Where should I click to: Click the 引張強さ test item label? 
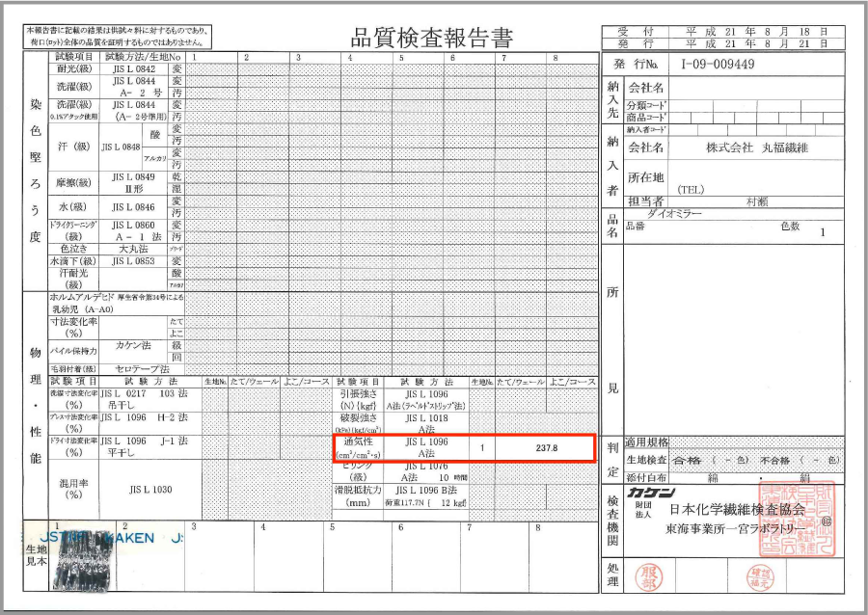click(x=358, y=394)
